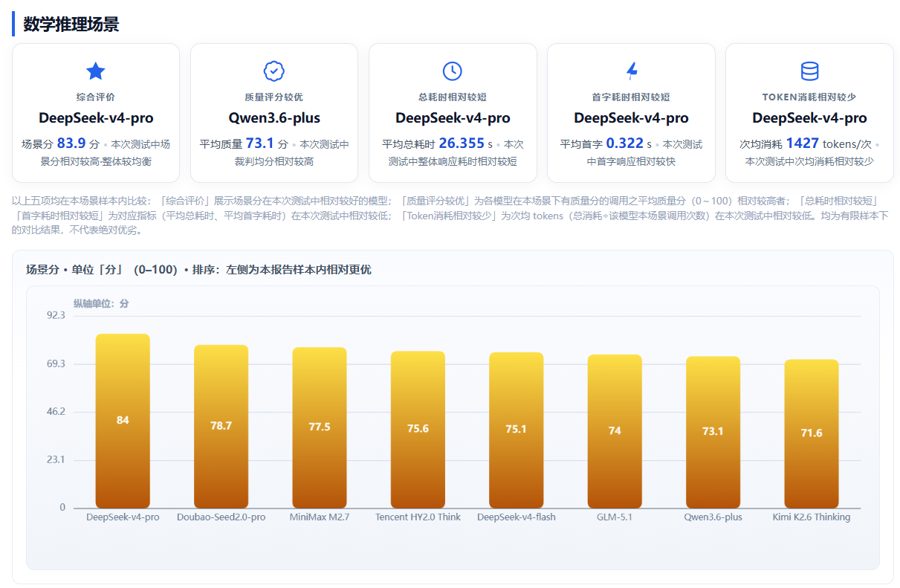Select the 数学推理场景 section heading
This screenshot has height=588, width=900.
pyautogui.click(x=71, y=24)
